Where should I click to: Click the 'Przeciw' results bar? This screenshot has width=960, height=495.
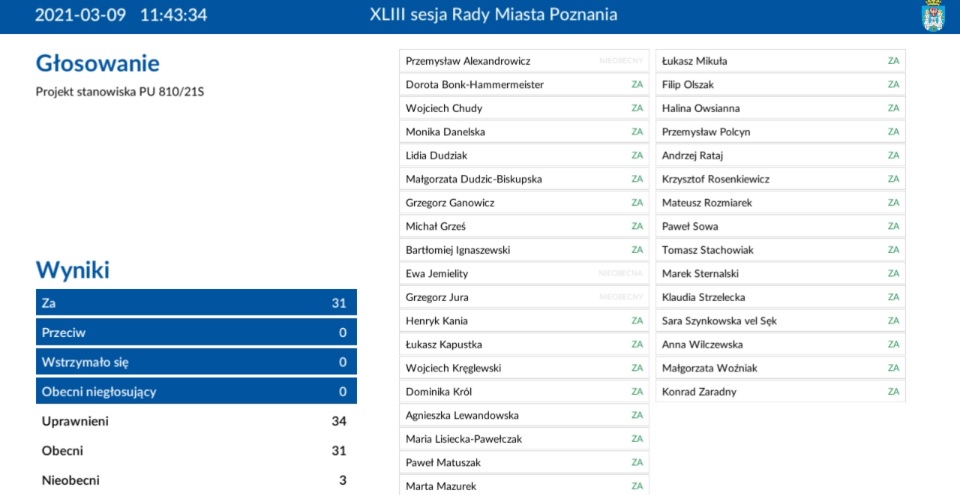point(196,332)
